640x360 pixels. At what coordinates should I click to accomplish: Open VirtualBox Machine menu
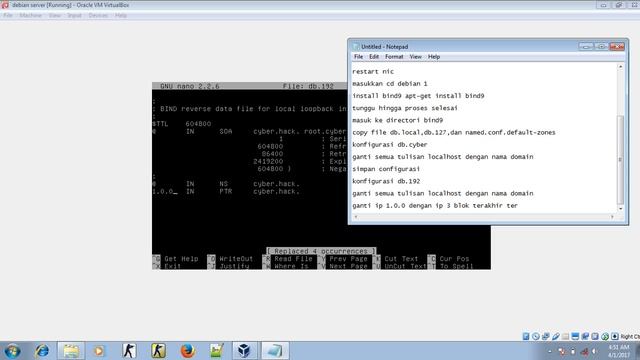(x=31, y=15)
